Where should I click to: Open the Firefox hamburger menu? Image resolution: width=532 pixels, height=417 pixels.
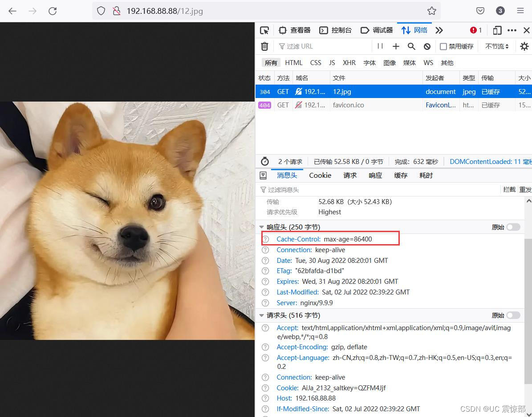[520, 11]
